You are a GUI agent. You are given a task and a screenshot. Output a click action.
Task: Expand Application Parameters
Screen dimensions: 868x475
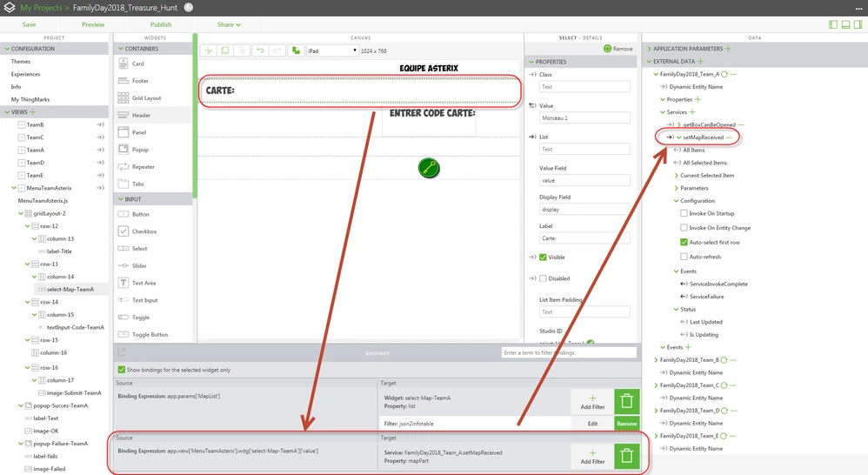[649, 49]
